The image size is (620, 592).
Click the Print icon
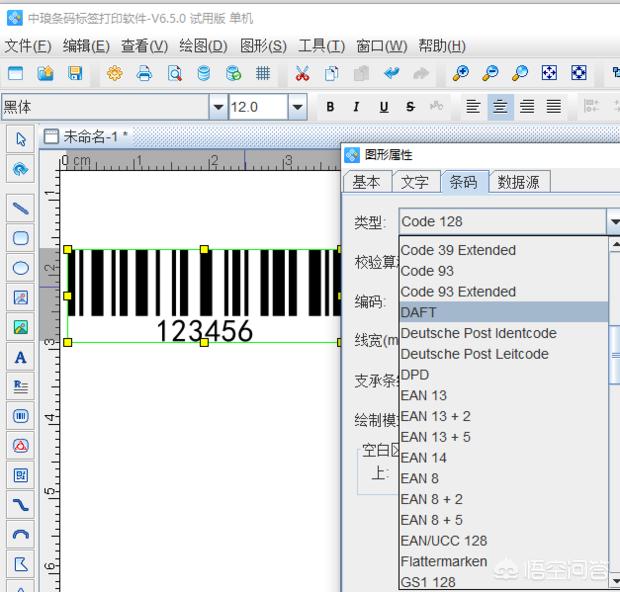point(144,73)
